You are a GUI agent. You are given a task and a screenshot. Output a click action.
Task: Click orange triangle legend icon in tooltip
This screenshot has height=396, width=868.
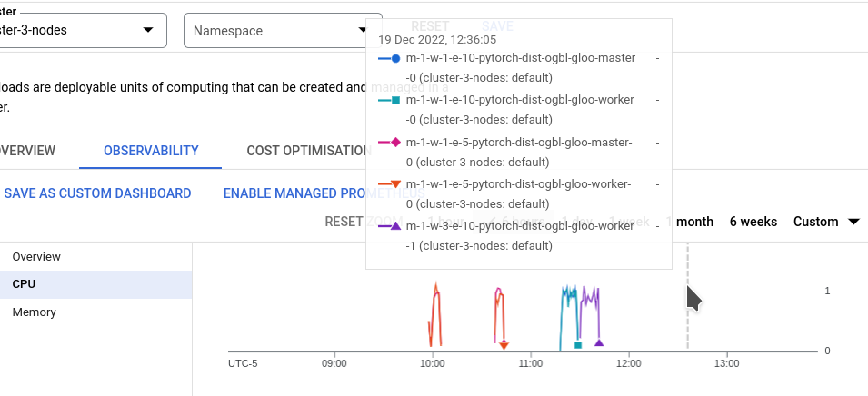pos(394,184)
